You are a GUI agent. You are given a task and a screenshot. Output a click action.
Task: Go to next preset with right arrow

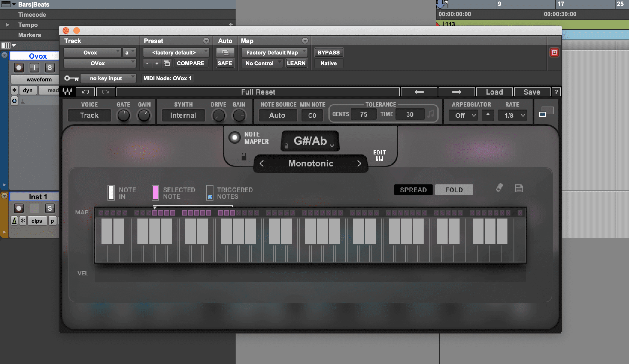point(457,92)
